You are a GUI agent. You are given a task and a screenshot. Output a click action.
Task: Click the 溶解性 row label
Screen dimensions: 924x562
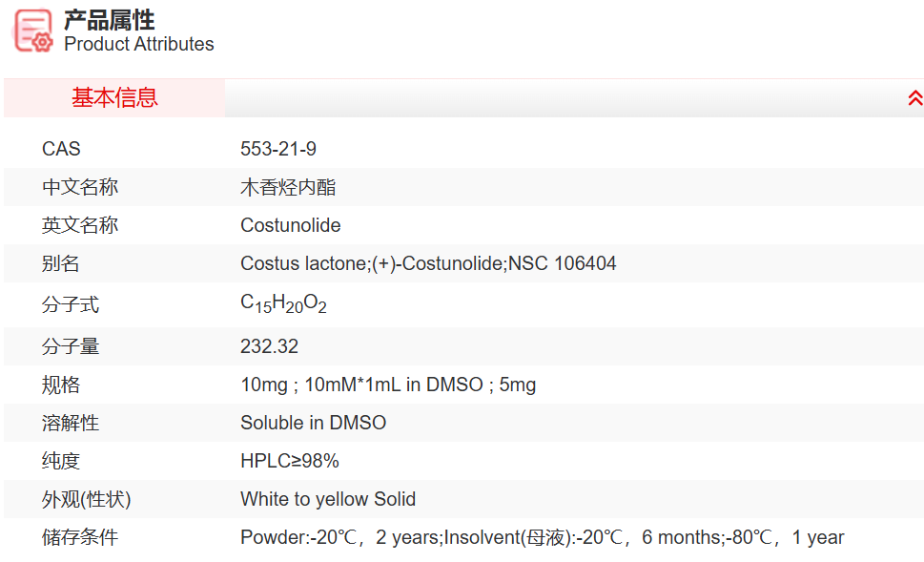71,423
